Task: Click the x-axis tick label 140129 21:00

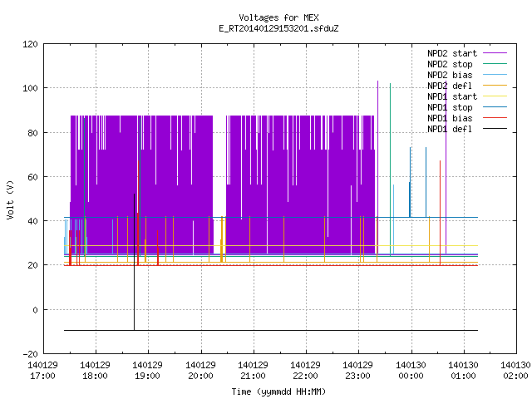Action: (x=253, y=371)
